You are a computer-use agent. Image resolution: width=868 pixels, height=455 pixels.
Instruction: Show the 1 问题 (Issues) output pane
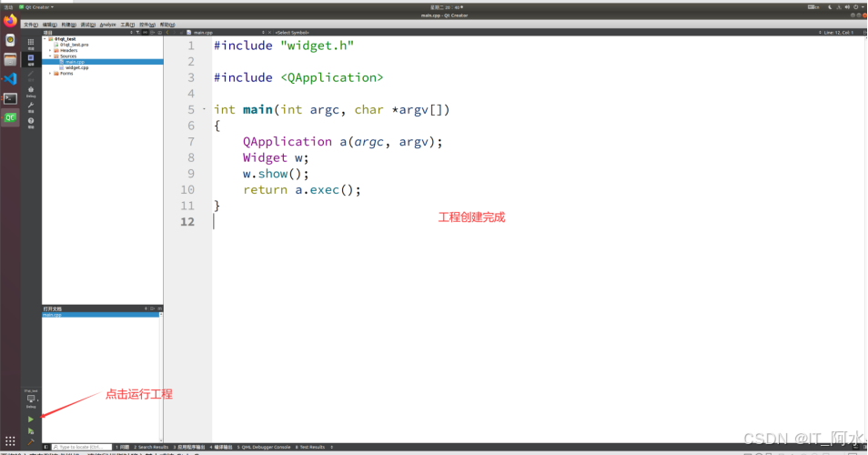(x=122, y=447)
